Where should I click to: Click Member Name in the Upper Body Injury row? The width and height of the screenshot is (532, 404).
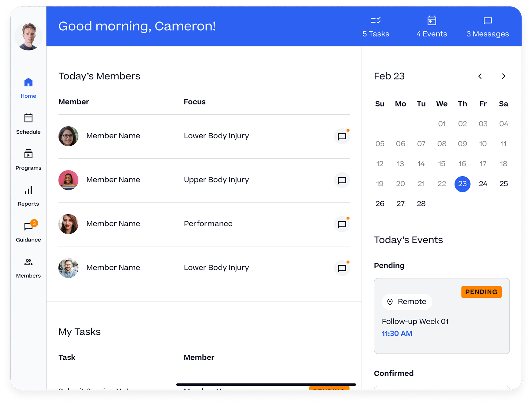tap(113, 180)
